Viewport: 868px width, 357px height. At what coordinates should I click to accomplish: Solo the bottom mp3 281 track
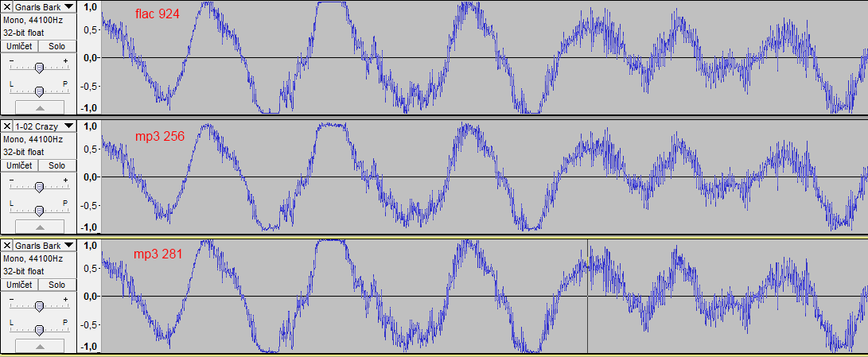(56, 285)
